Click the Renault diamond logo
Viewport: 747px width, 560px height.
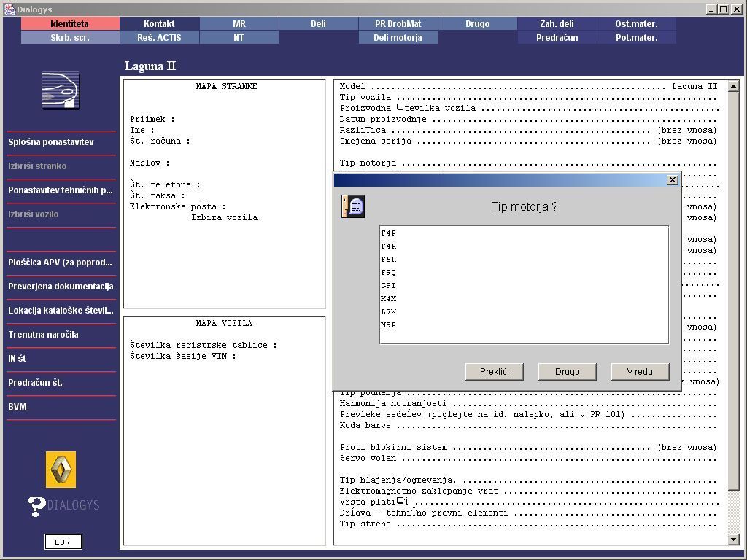coord(61,470)
